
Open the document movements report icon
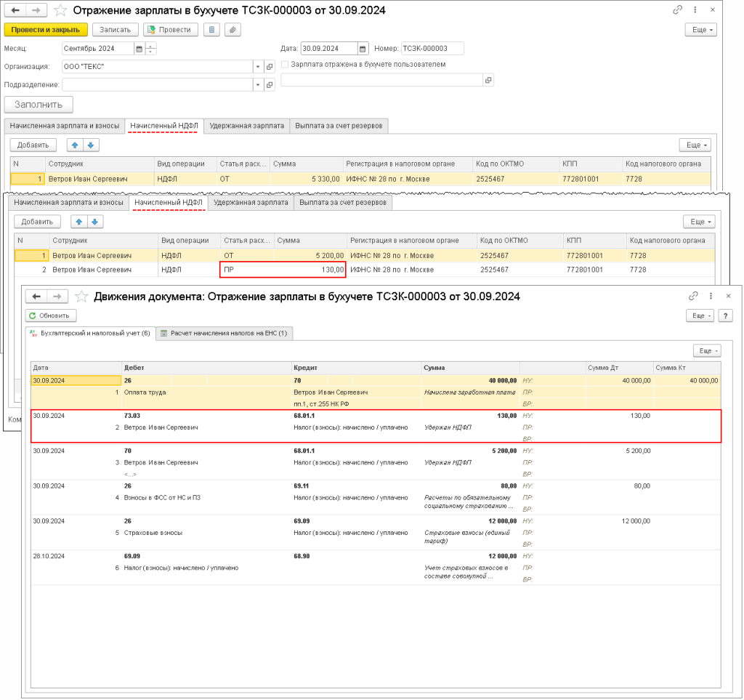tap(211, 30)
